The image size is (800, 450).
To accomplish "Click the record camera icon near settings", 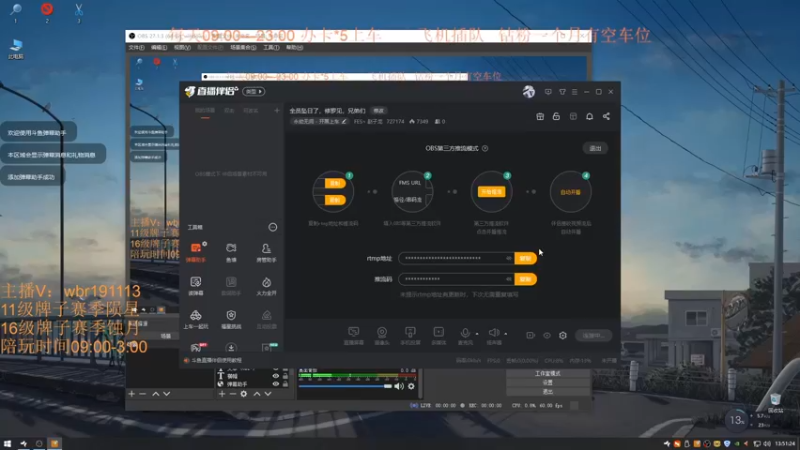I will click(x=531, y=335).
